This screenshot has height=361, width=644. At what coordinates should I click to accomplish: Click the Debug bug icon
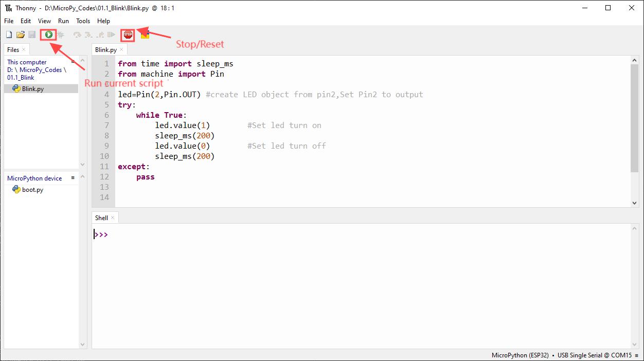coord(61,35)
